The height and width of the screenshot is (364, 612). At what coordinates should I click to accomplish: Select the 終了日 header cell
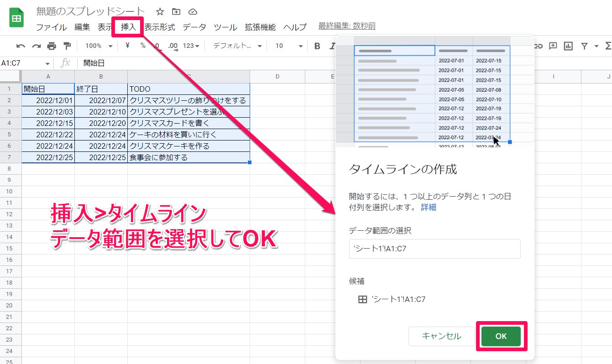tap(101, 89)
